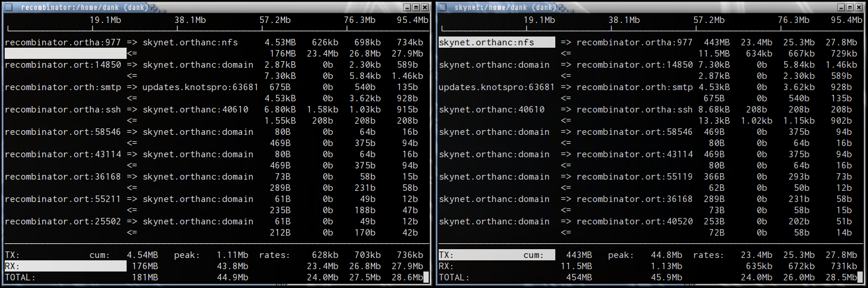Click the 44.8Mb peak value in skynet window
The height and width of the screenshot is (288, 868).
click(668, 255)
